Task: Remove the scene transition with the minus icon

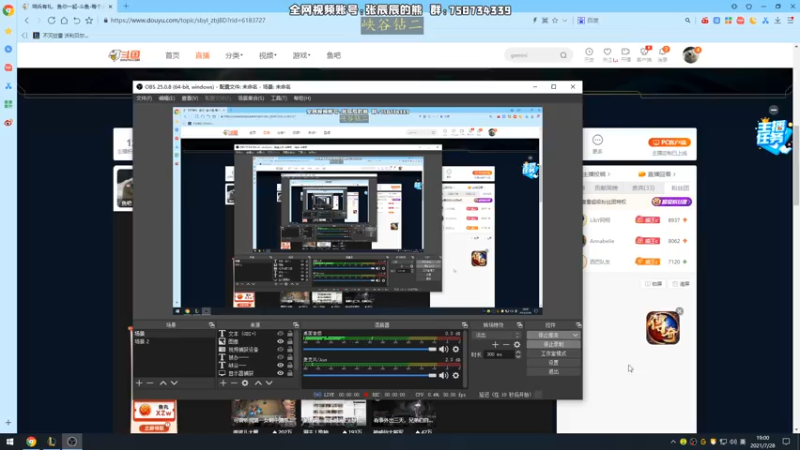Action: [506, 345]
